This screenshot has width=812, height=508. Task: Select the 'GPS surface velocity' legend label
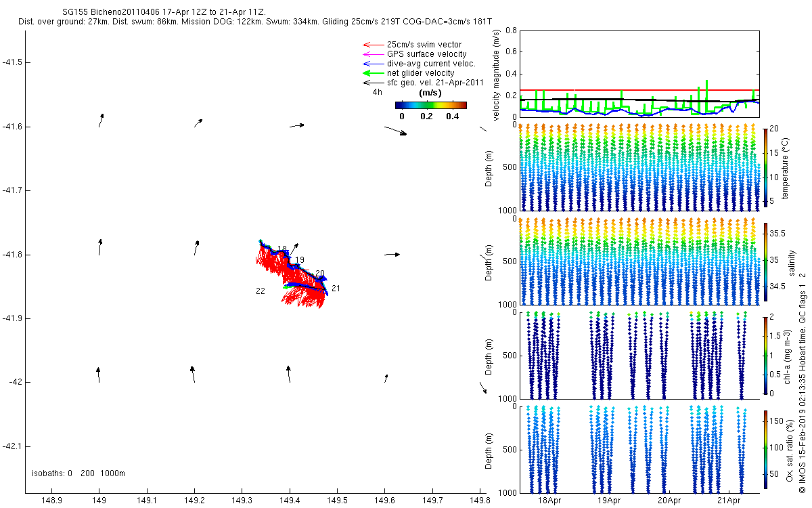pos(426,54)
